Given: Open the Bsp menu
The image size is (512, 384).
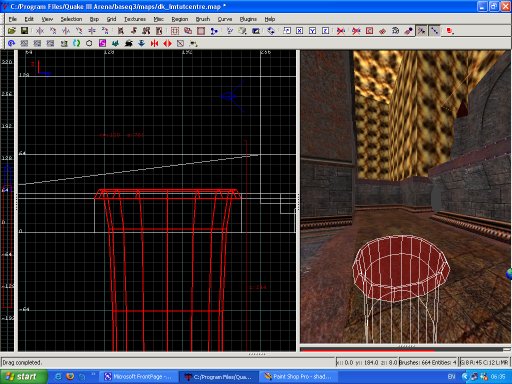Looking at the screenshot, I should (x=94, y=19).
